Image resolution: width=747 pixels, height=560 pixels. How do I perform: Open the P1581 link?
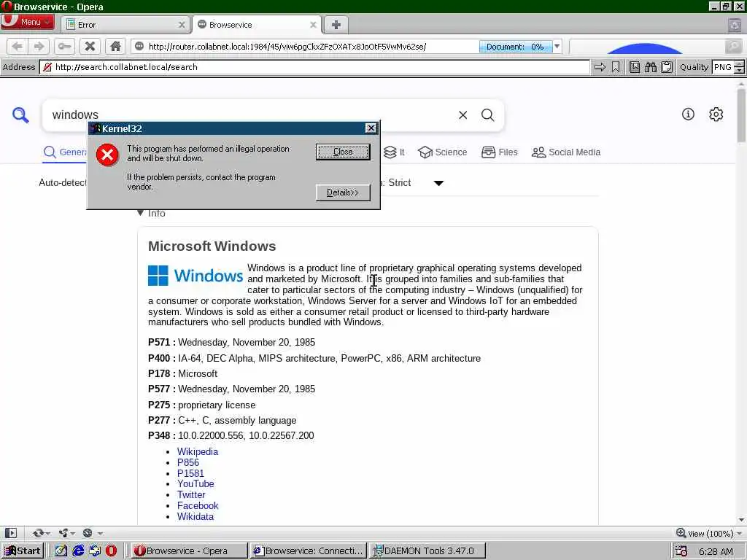tap(190, 473)
